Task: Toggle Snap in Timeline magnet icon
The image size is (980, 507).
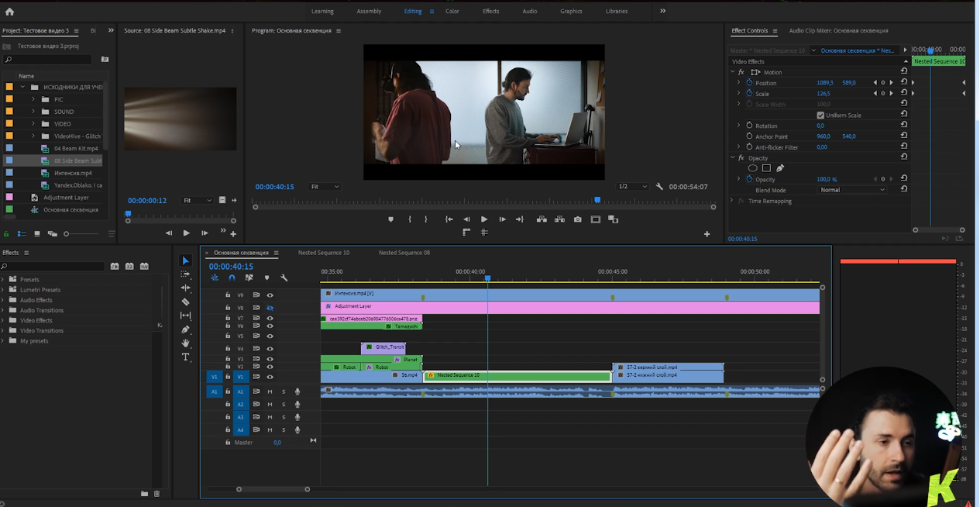Action: point(232,278)
